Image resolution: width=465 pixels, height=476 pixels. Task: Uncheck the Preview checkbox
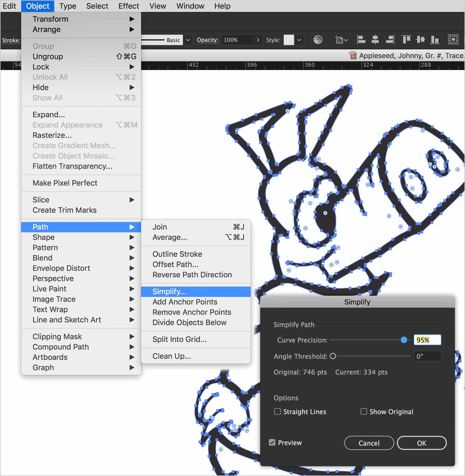pos(272,443)
